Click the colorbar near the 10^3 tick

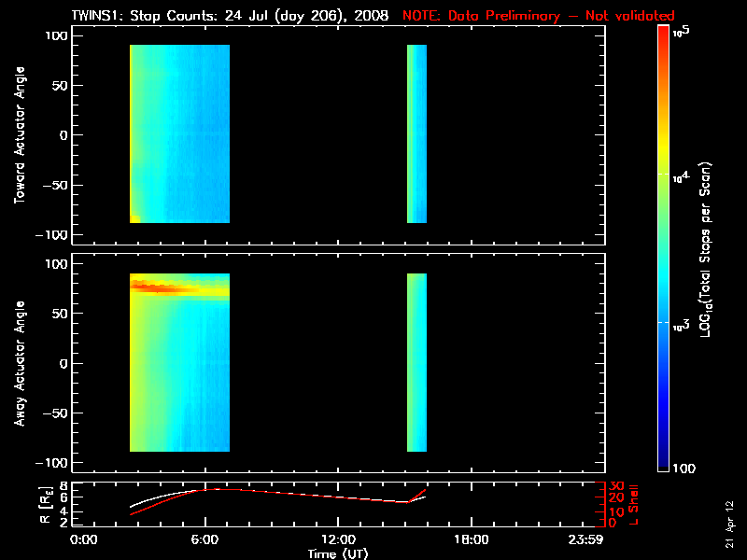tap(664, 323)
